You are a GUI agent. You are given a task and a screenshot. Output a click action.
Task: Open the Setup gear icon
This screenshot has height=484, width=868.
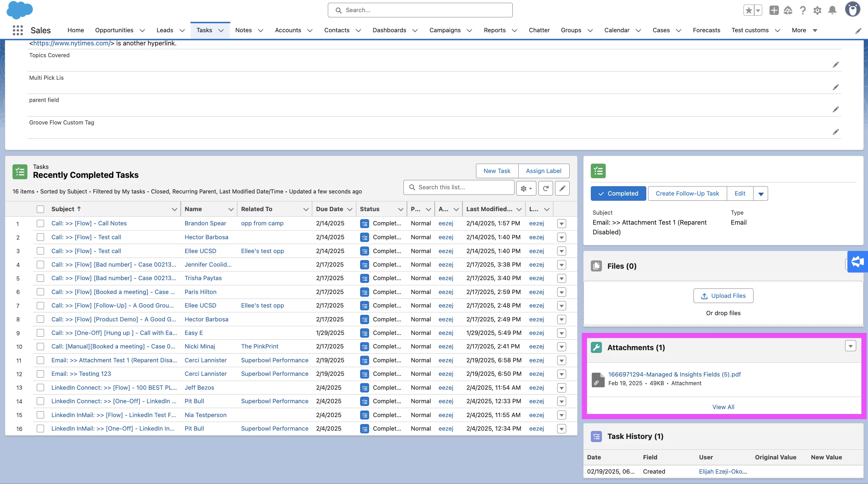tap(817, 10)
